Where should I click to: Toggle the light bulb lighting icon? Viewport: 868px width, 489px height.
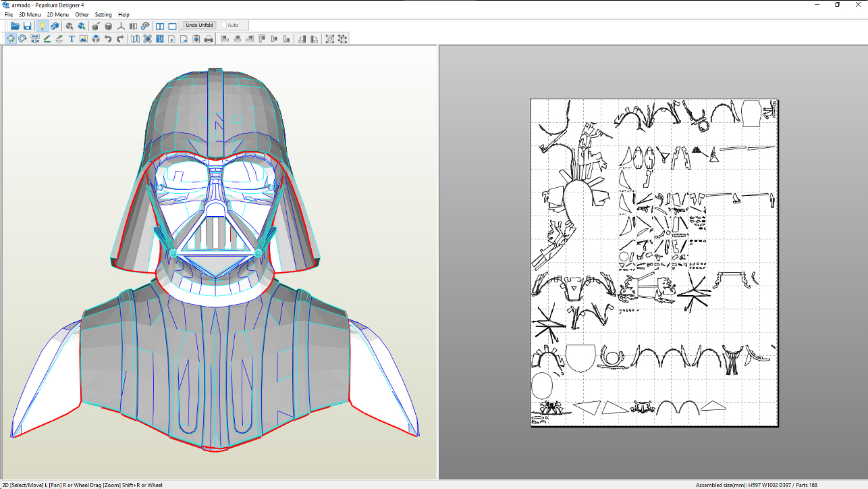(42, 26)
